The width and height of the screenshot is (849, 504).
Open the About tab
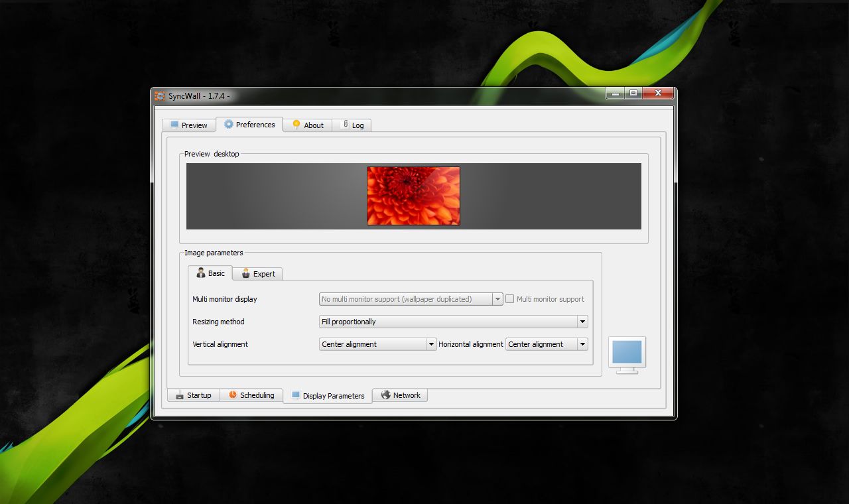(x=308, y=125)
